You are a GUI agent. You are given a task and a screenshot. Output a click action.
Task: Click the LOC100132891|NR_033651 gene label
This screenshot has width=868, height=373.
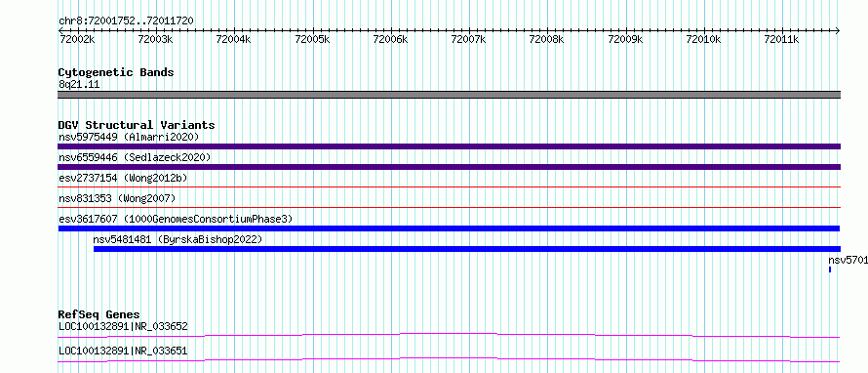click(123, 351)
